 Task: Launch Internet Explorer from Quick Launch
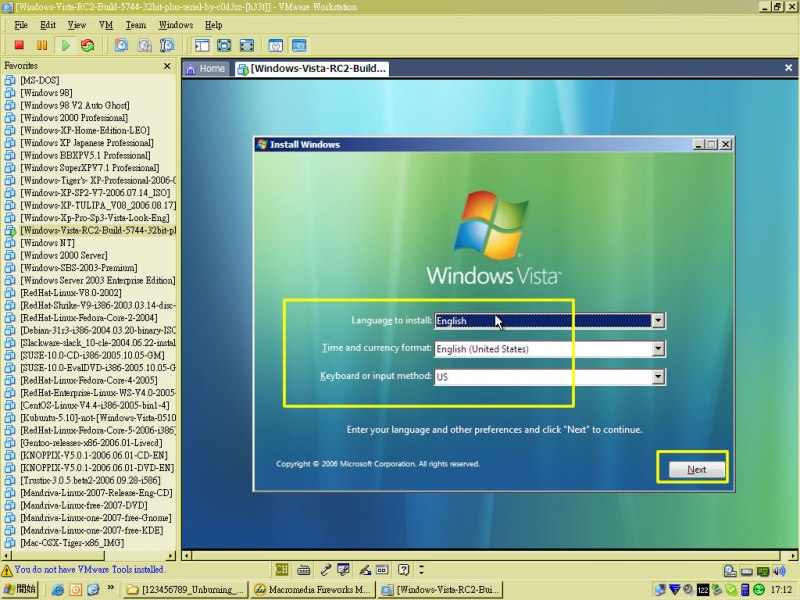pyautogui.click(x=58, y=590)
